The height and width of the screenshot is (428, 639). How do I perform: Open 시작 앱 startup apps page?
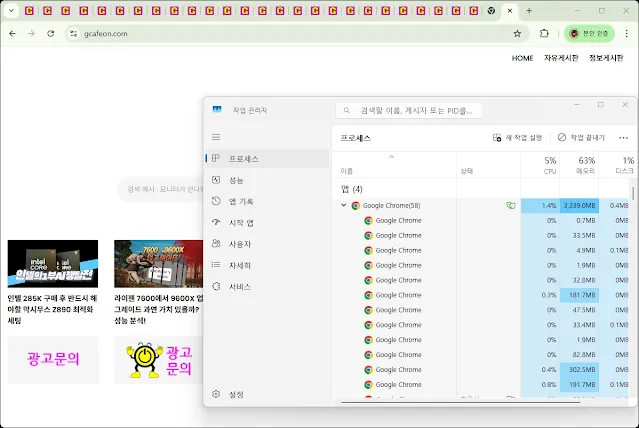(267, 223)
